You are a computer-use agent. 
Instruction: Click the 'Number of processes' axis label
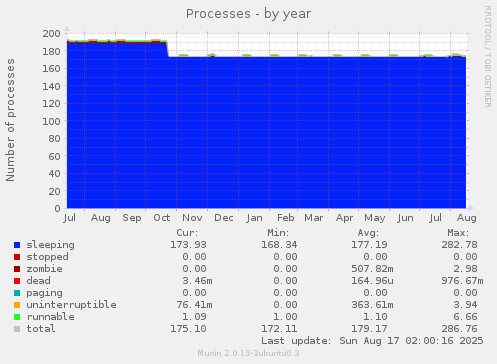point(10,120)
